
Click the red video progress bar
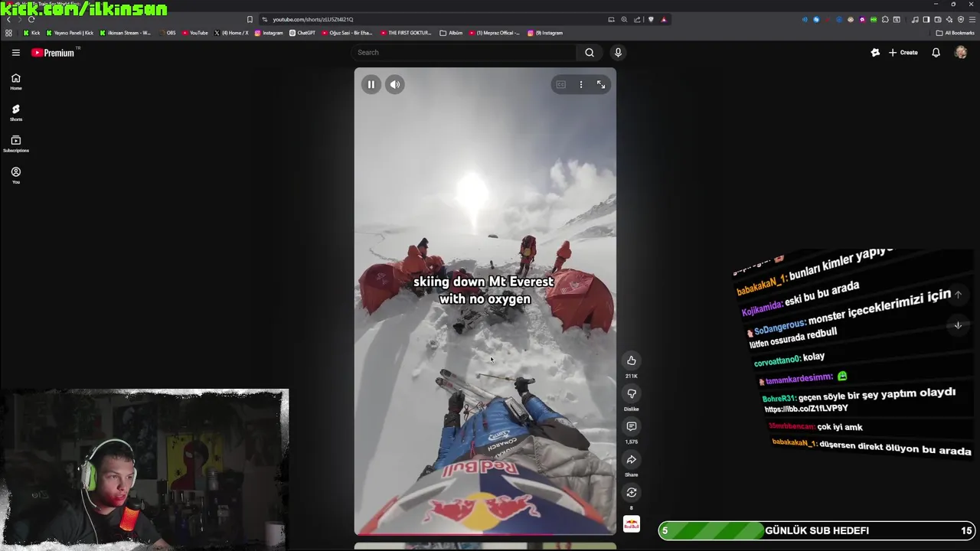click(485, 533)
